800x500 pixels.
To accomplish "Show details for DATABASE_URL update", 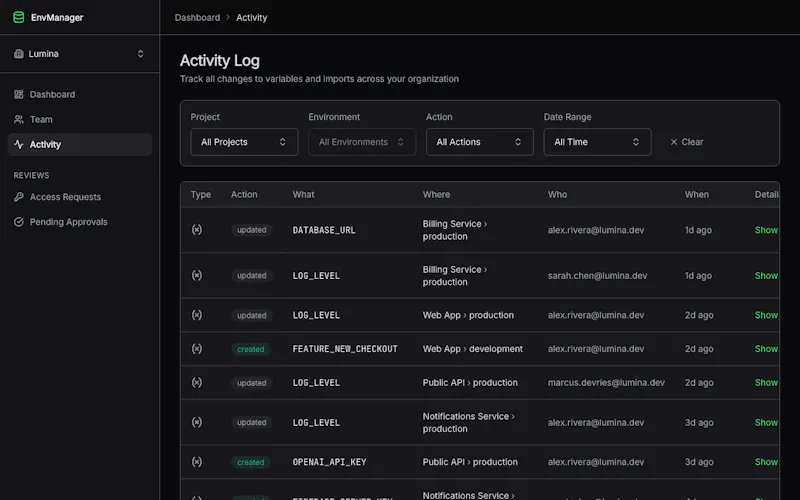I will coord(766,230).
